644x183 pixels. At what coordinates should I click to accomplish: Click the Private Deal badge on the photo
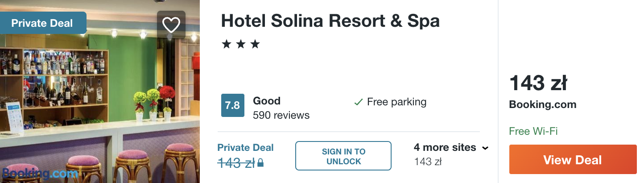coord(42,23)
